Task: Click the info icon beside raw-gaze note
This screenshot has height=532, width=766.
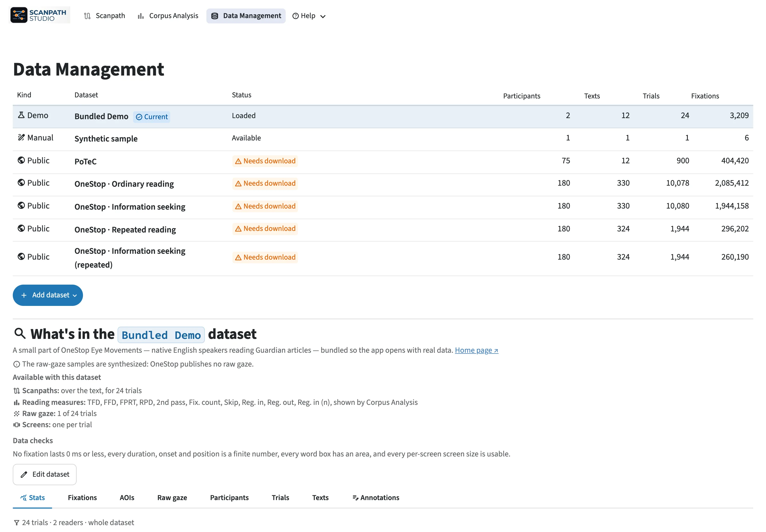Action: pos(16,364)
